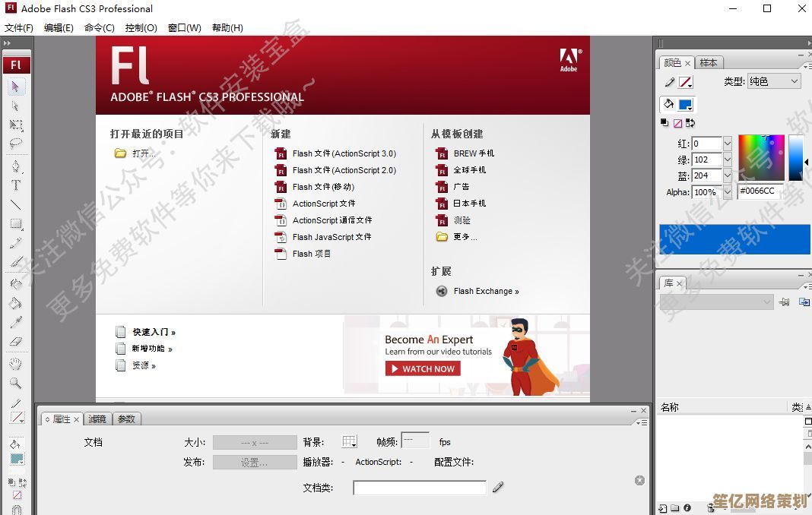Select the Paint Bucket tool
Screen dimensions: 812x515
click(x=15, y=303)
